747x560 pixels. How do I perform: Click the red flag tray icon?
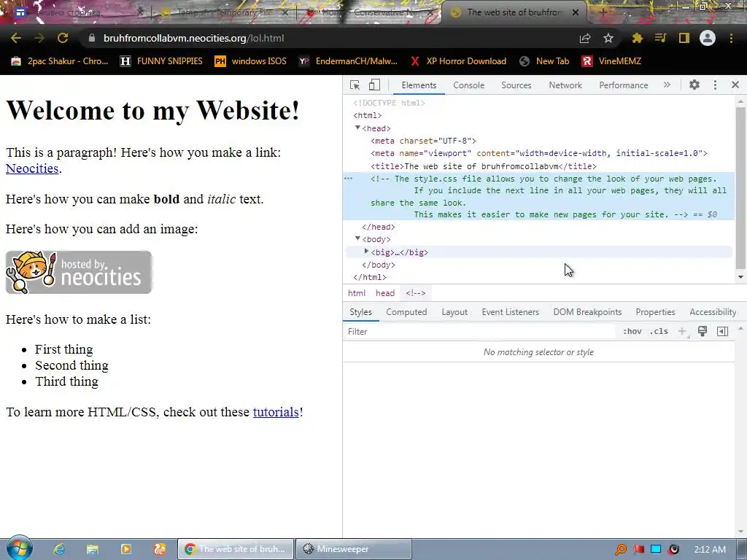tap(639, 550)
